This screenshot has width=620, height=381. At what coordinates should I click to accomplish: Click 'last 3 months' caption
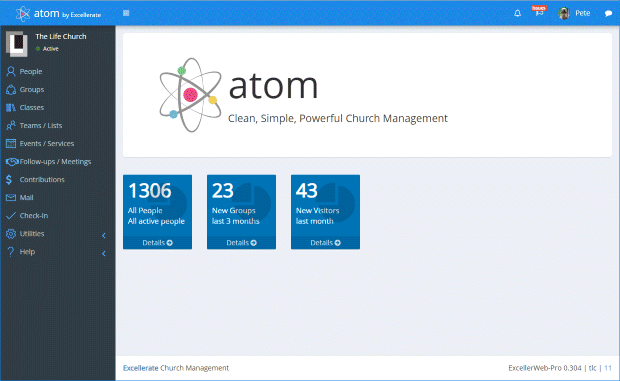[x=236, y=221]
